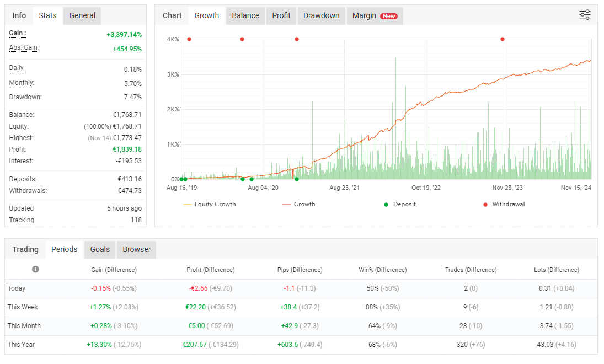
Task: Show the Profit chart tab
Action: 281,15
